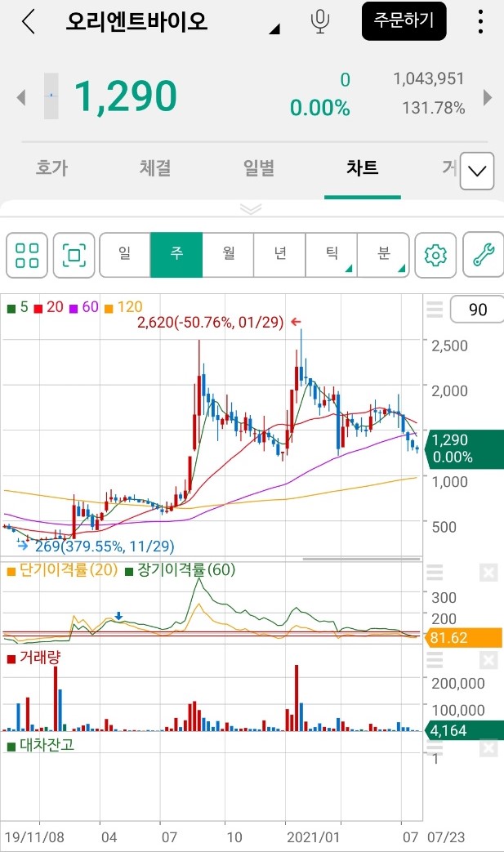Close the 이격률 indicator panel

coord(488,572)
